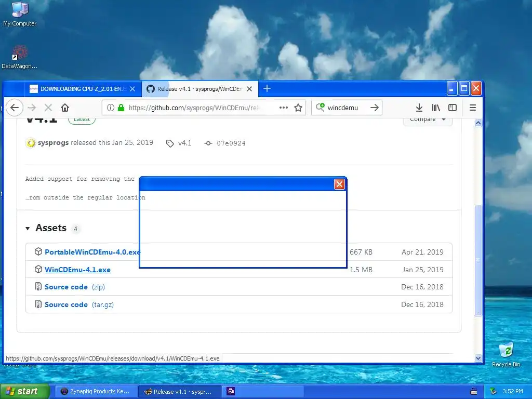This screenshot has width=532, height=399.
Task: Select the DataWagon desktop shortcut
Action: click(x=19, y=57)
